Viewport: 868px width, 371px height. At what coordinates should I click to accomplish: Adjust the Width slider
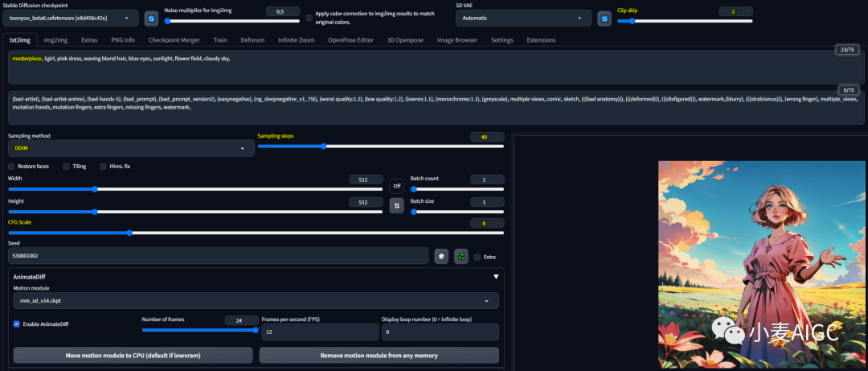[195, 189]
